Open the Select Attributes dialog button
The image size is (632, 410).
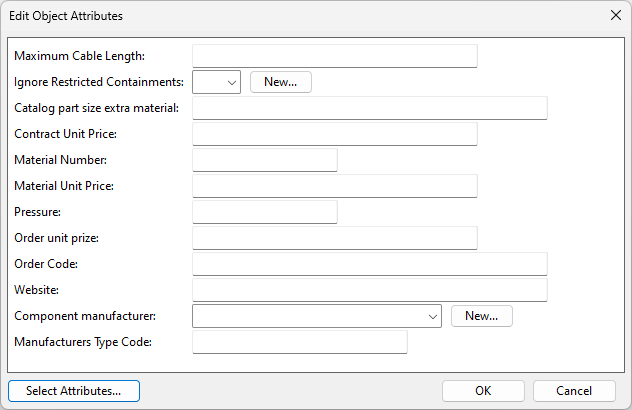click(x=74, y=391)
